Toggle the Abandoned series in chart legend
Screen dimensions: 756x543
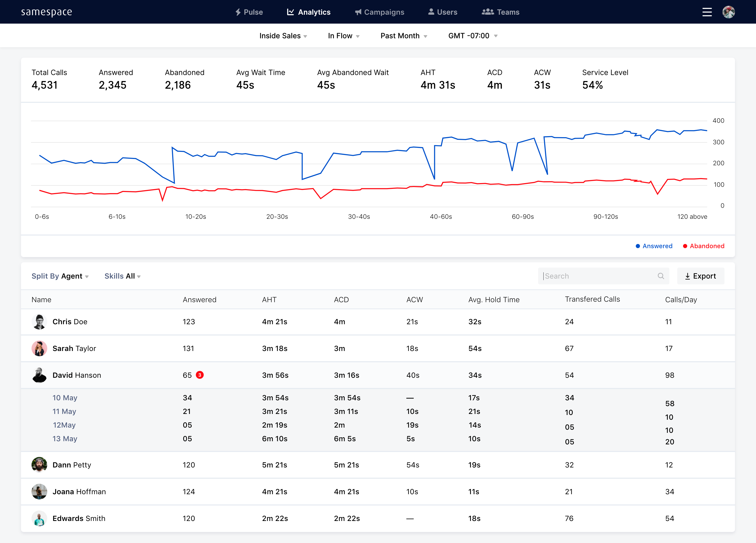(x=703, y=246)
